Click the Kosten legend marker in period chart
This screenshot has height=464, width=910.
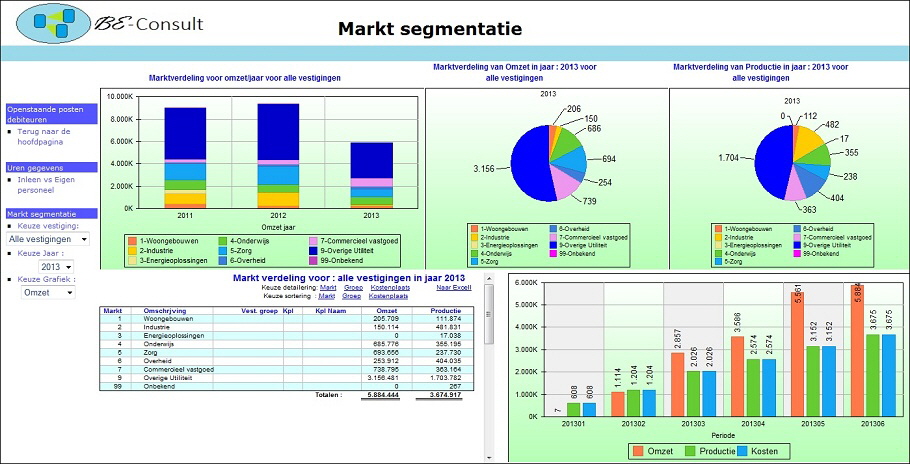click(742, 452)
